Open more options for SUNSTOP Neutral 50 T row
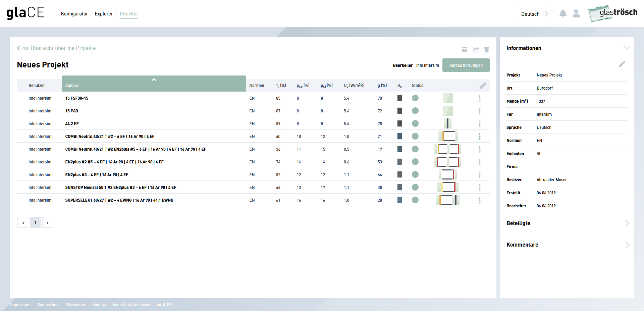 click(x=480, y=188)
